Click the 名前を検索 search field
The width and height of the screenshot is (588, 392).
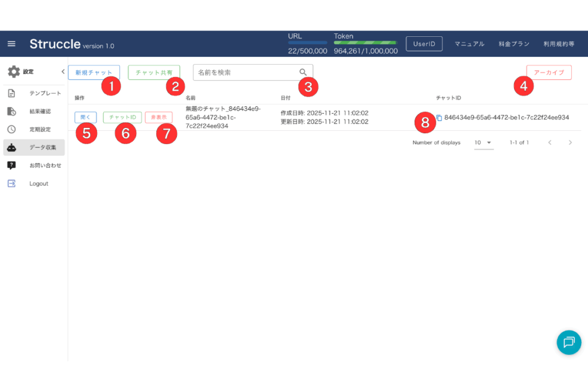246,72
